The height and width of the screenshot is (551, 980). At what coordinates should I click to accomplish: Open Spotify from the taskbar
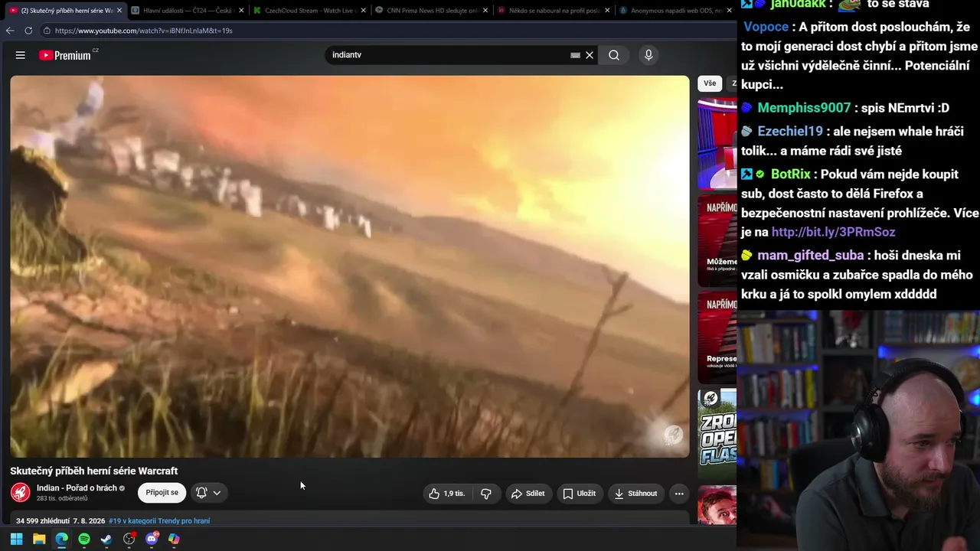click(x=84, y=539)
